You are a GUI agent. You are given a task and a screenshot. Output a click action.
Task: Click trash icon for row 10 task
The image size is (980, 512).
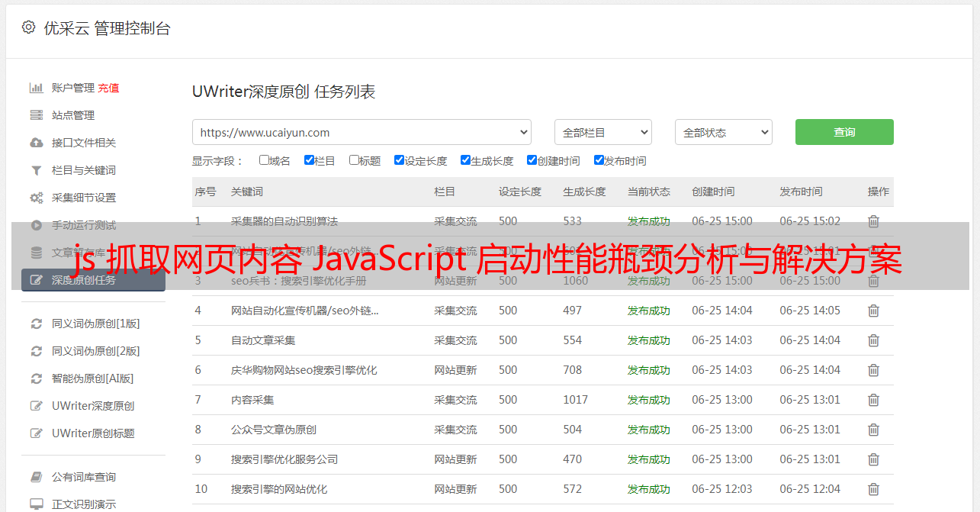tap(873, 489)
